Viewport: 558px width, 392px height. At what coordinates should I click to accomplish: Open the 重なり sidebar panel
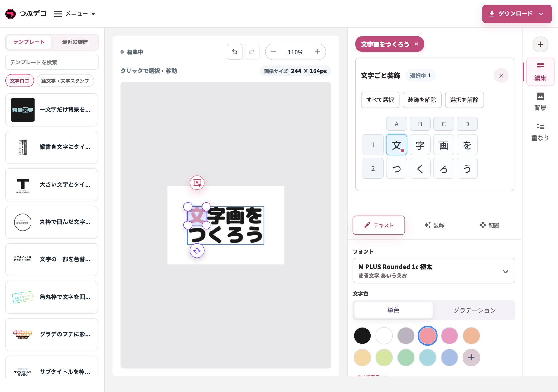[540, 132]
